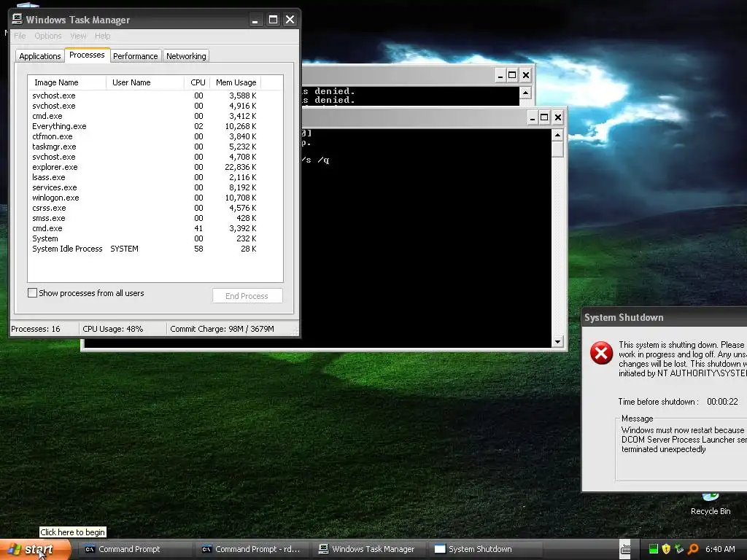The image size is (747, 560).
Task: Click the End Process button
Action: click(x=247, y=296)
